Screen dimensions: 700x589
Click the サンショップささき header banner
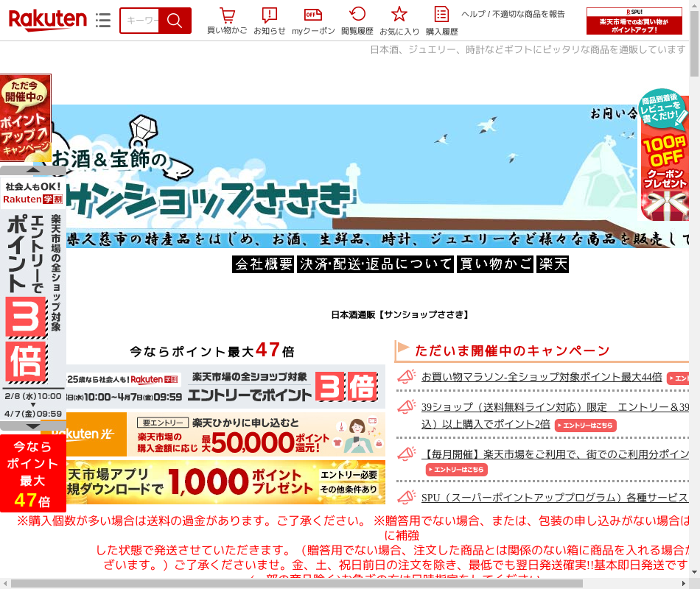pos(353,176)
